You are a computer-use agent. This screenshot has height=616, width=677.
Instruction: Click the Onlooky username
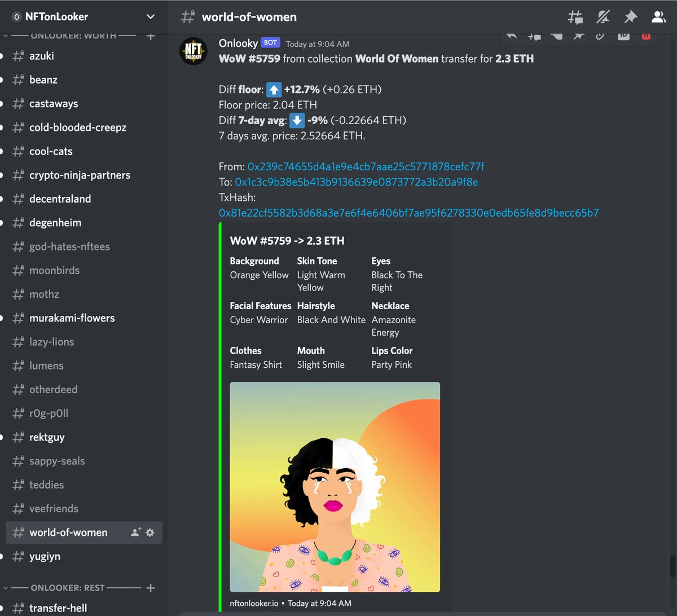[x=238, y=43]
